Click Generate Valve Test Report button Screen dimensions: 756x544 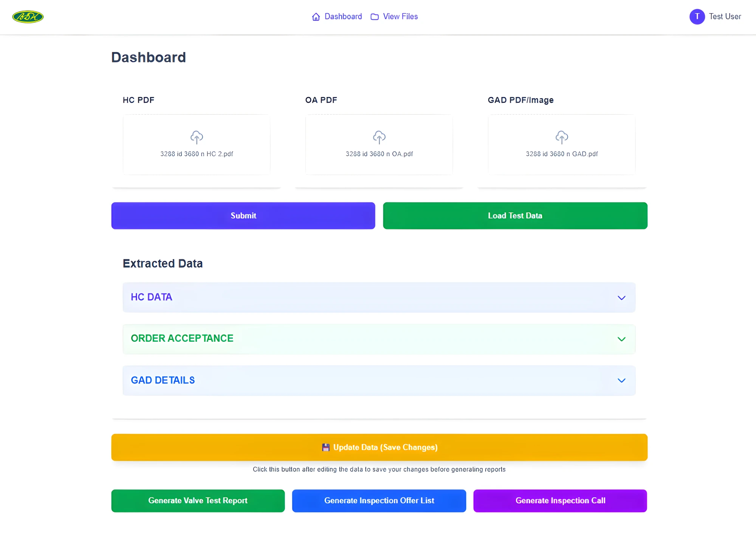pos(198,501)
